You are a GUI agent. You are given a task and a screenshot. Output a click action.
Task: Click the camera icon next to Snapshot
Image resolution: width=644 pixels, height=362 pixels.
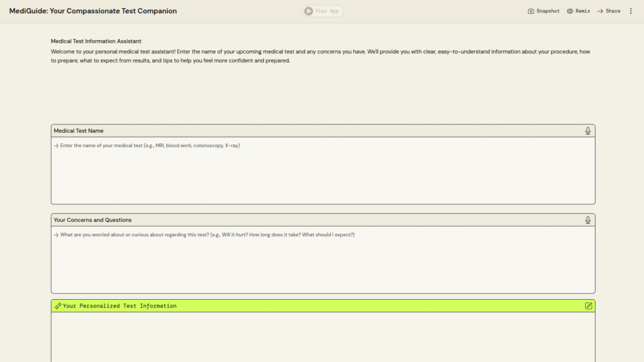point(531,11)
